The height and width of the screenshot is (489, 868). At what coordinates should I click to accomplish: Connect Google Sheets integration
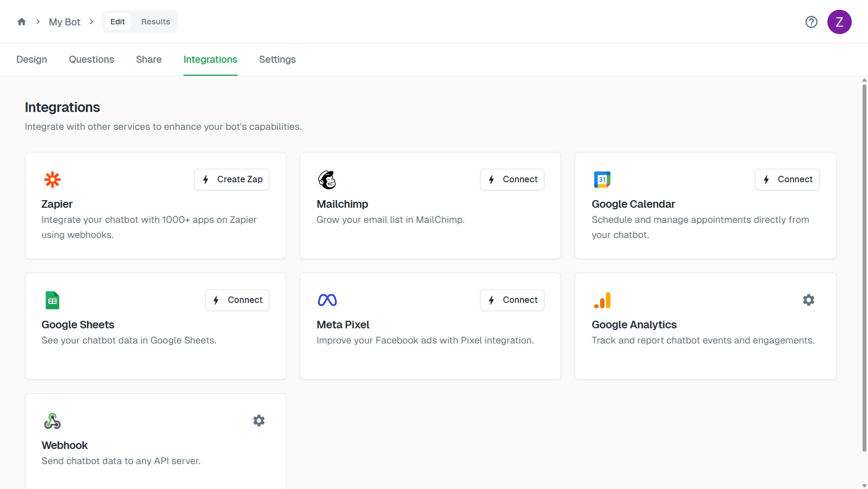click(237, 300)
